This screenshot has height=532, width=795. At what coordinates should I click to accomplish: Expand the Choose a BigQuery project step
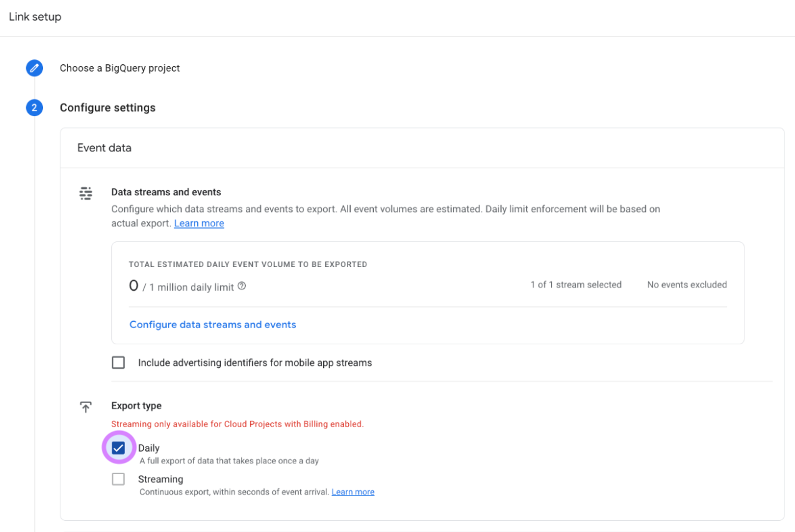[119, 68]
